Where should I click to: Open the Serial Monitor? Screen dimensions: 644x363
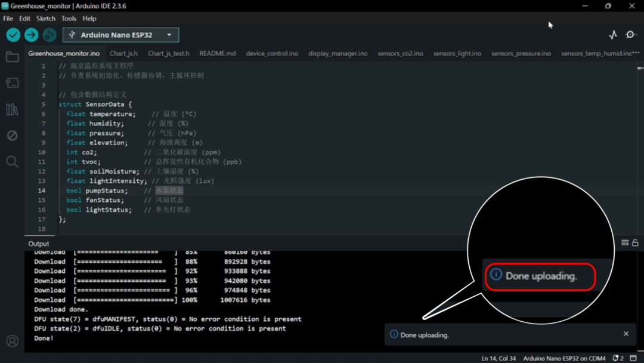[631, 35]
